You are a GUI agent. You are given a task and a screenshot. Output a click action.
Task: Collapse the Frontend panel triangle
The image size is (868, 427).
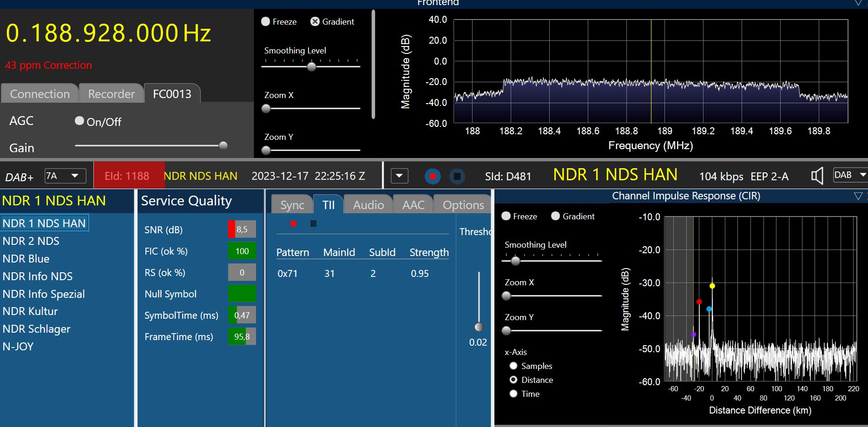(858, 3)
